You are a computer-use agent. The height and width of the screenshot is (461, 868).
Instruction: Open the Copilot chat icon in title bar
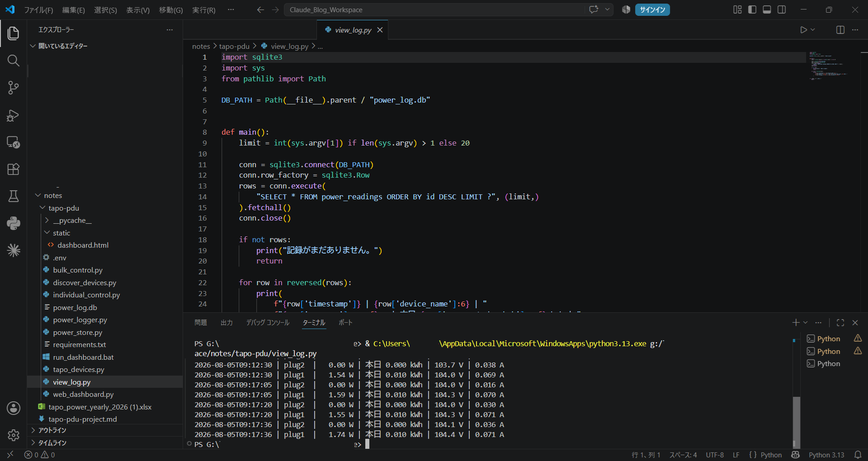pyautogui.click(x=594, y=9)
